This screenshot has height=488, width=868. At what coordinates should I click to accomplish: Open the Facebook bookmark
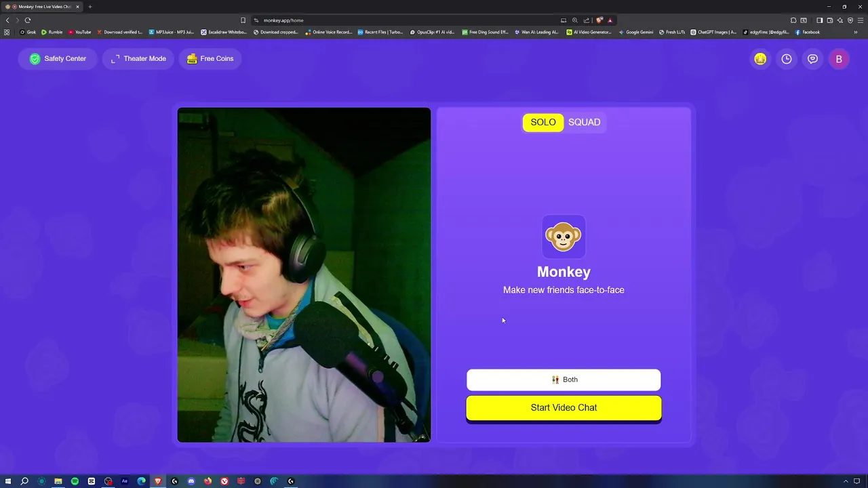click(x=808, y=32)
